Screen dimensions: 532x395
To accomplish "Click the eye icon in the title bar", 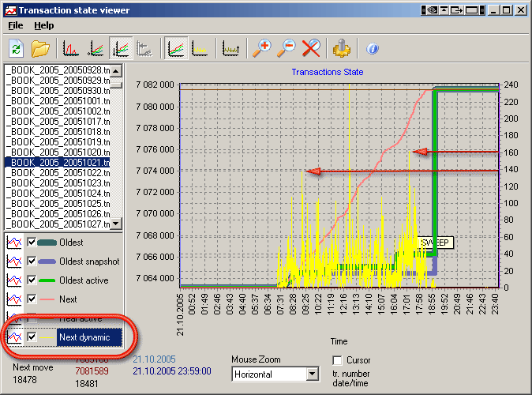I will click(x=433, y=10).
